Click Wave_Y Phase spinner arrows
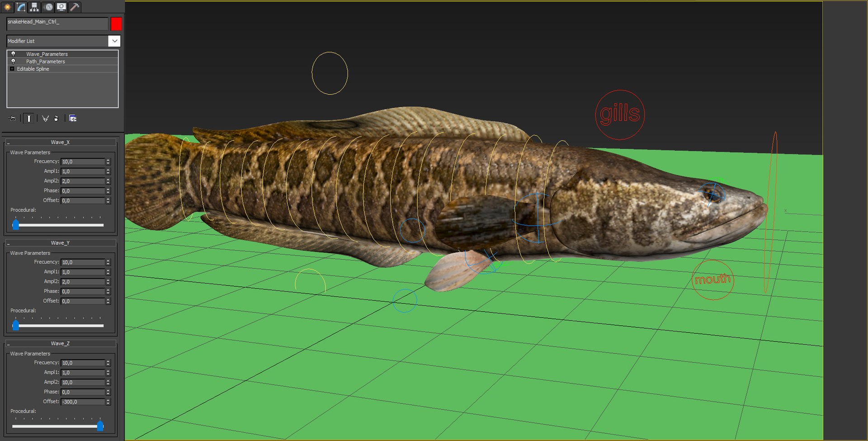 tap(108, 291)
